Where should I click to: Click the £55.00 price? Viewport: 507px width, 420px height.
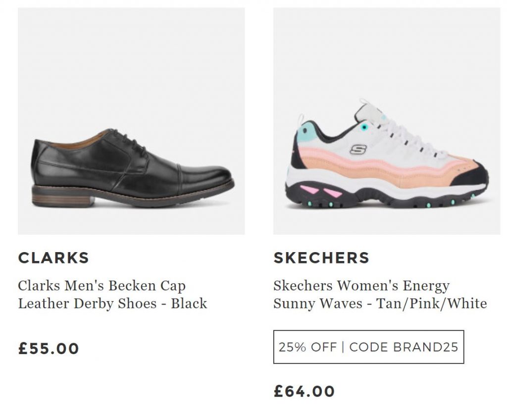(x=49, y=349)
